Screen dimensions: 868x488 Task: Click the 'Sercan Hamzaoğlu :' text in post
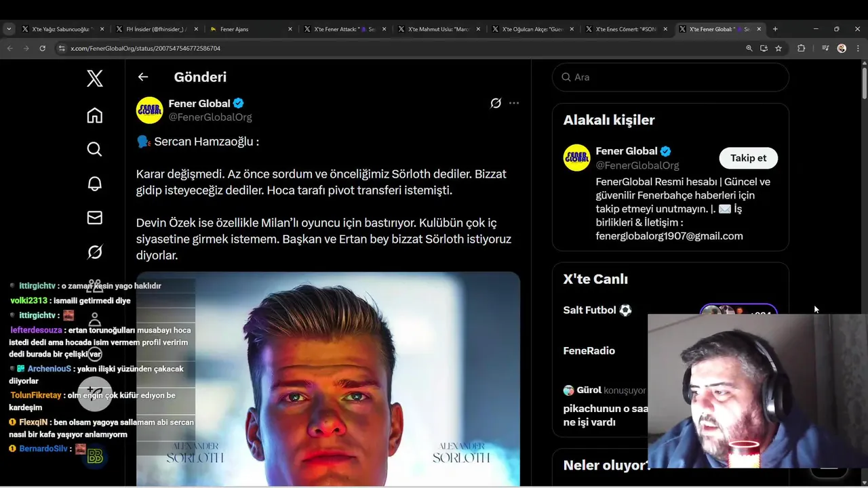point(206,142)
